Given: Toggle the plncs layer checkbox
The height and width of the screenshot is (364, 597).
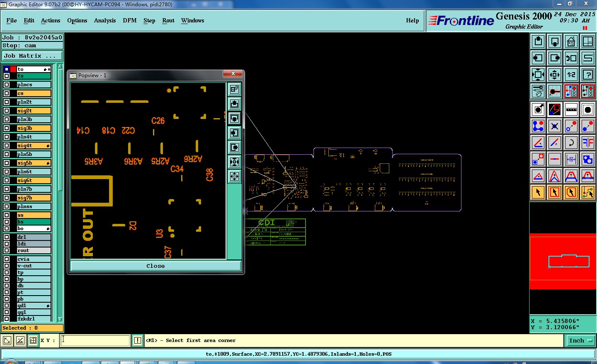Looking at the screenshot, I should click(7, 85).
